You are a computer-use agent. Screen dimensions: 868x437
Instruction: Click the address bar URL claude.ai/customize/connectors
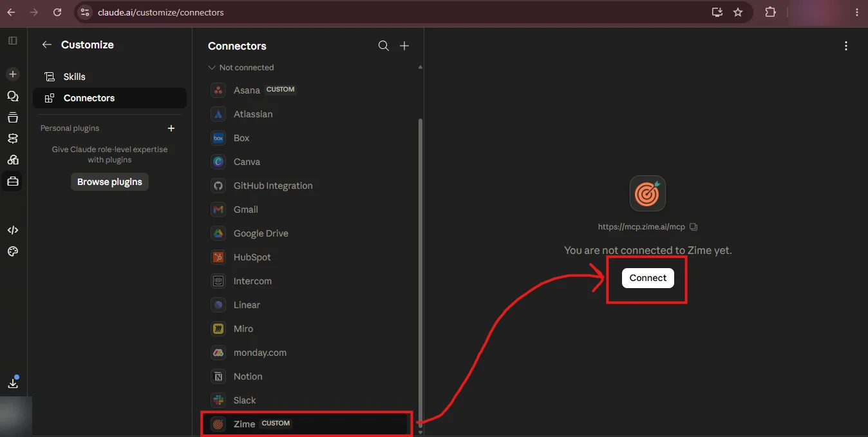tap(161, 12)
